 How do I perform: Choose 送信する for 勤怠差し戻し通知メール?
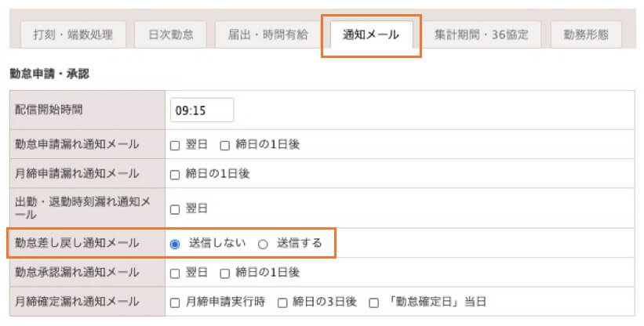pos(263,244)
